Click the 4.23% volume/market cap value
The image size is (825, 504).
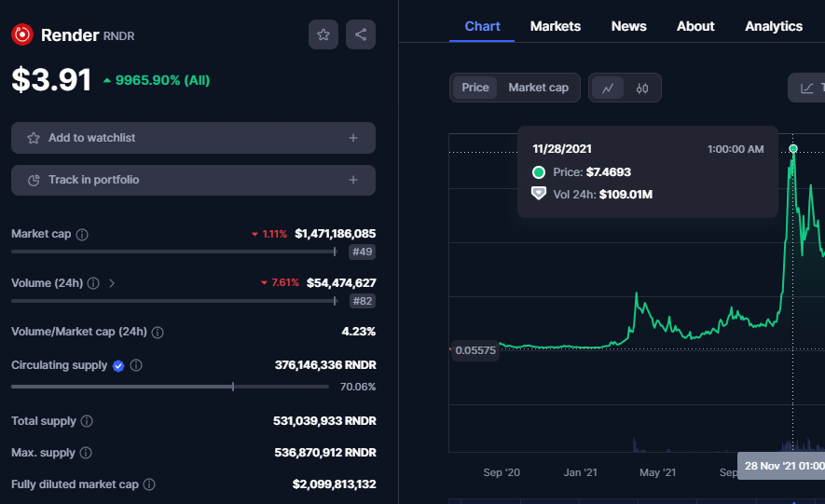358,332
